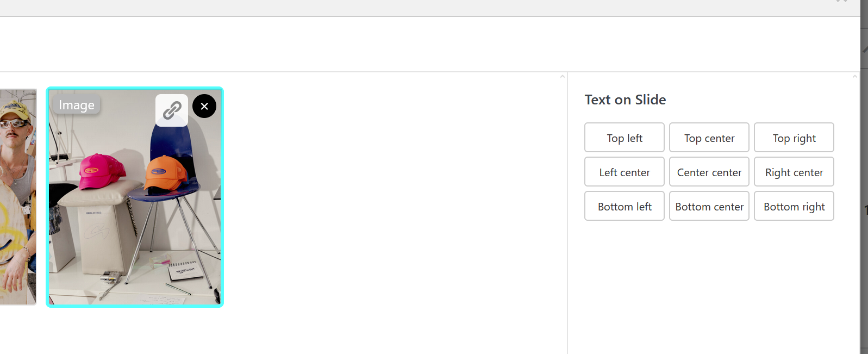Select the hats-on-chair slide thumbnail

tap(135, 218)
